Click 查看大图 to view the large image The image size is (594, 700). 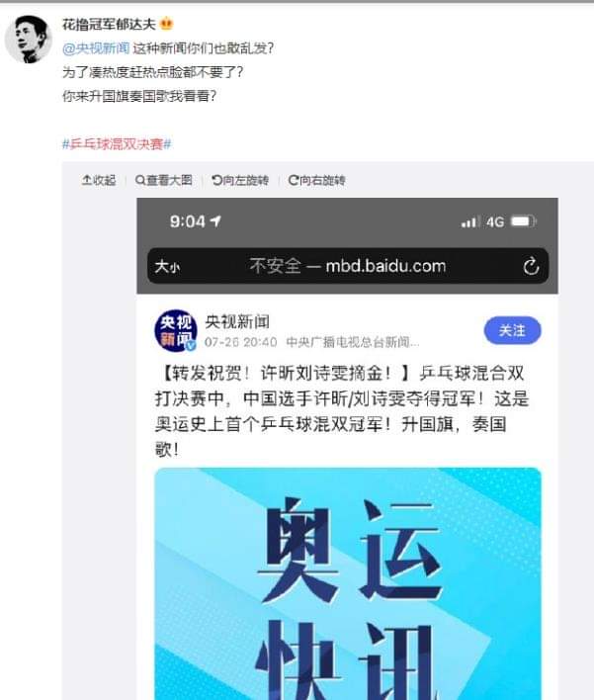pos(164,180)
